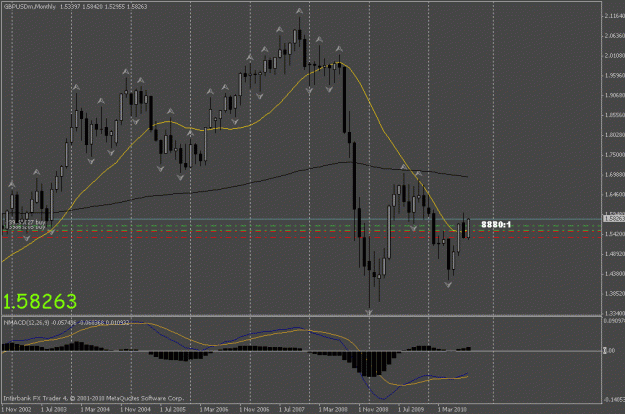Click the 1.43800 price scale label

615,274
